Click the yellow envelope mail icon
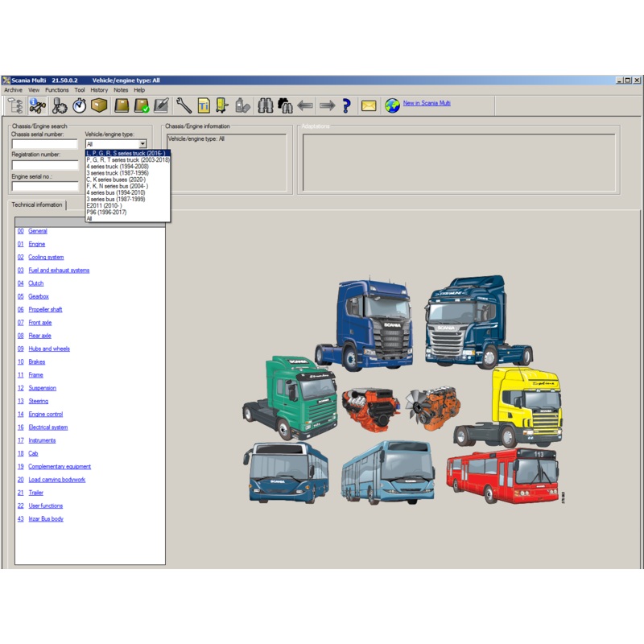The width and height of the screenshot is (644, 644). [369, 106]
